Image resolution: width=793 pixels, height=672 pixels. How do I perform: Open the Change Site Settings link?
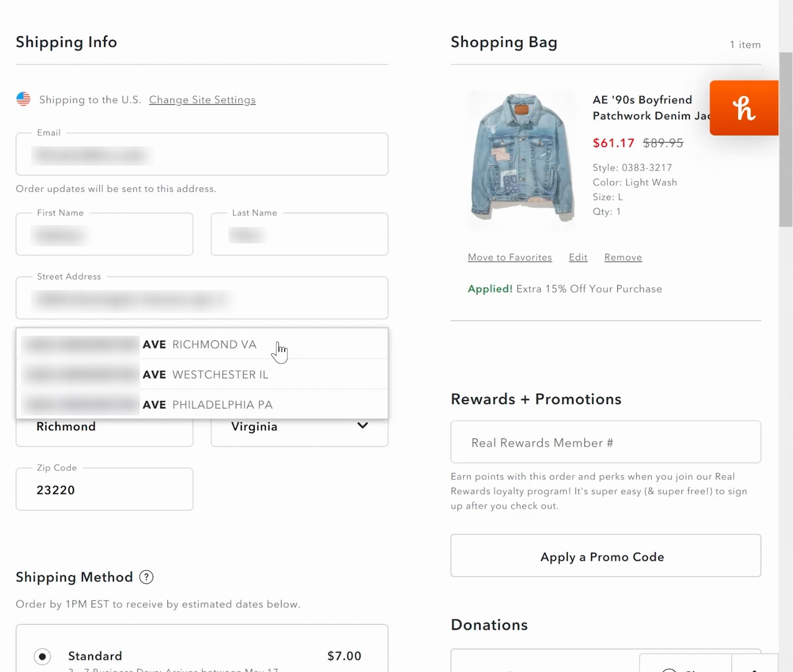click(202, 100)
